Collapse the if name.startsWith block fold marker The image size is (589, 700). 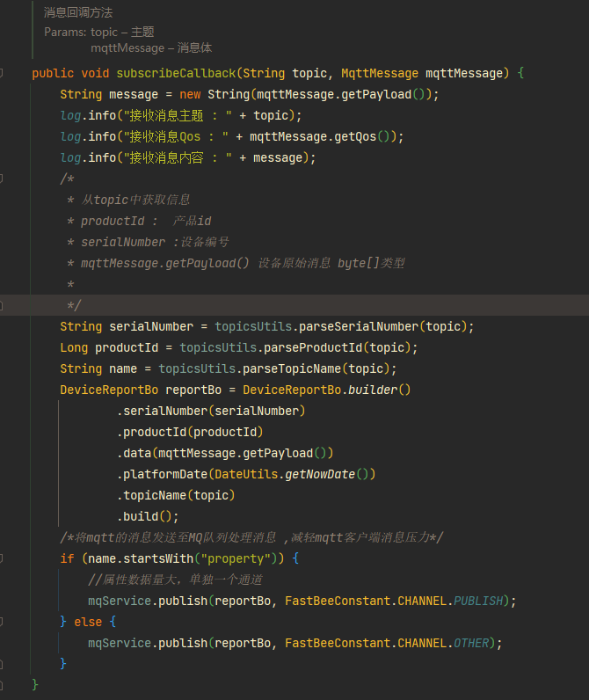tap(2, 558)
